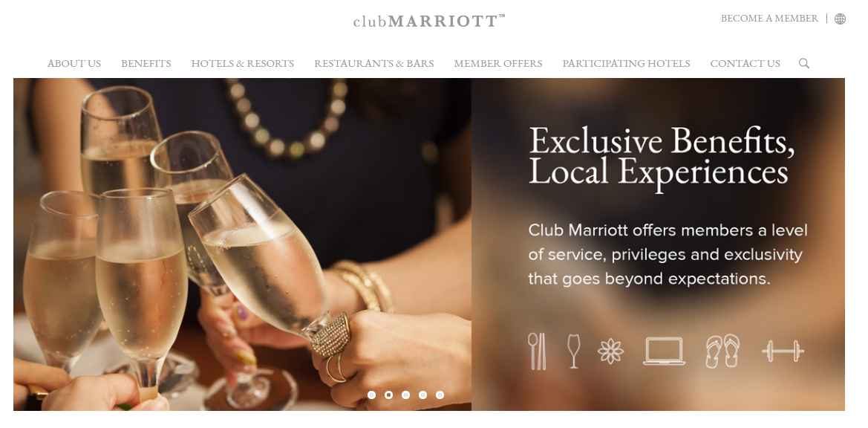Click the dumbbell fitness icon
This screenshot has height=428, width=868.
[783, 351]
